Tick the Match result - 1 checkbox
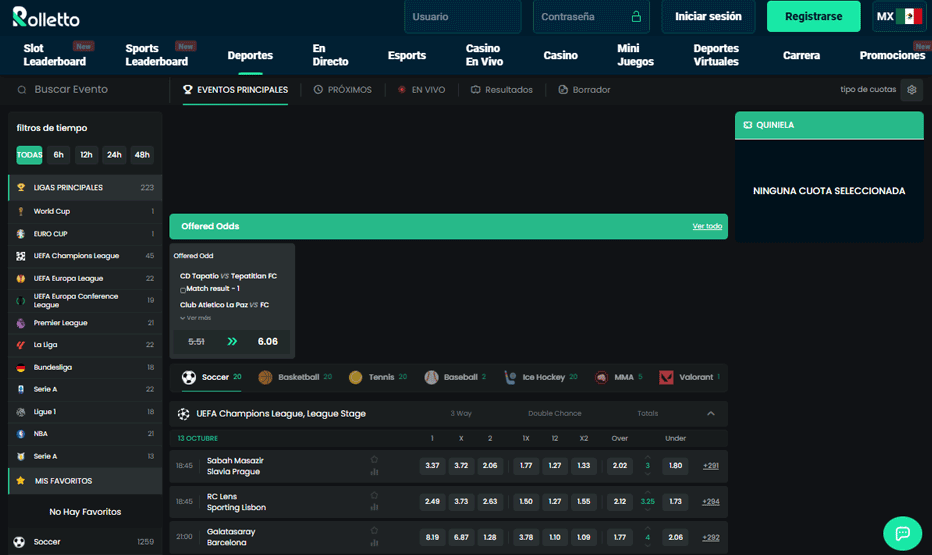 182,290
